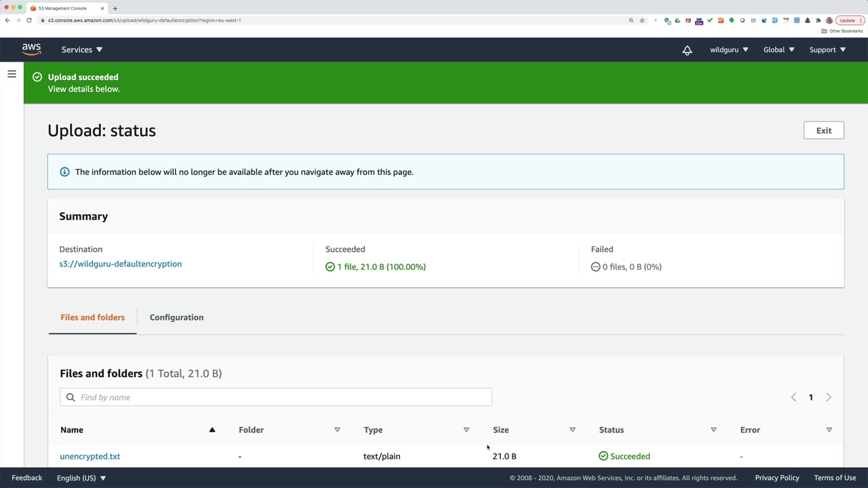Click the text/plain type cell

click(x=382, y=456)
